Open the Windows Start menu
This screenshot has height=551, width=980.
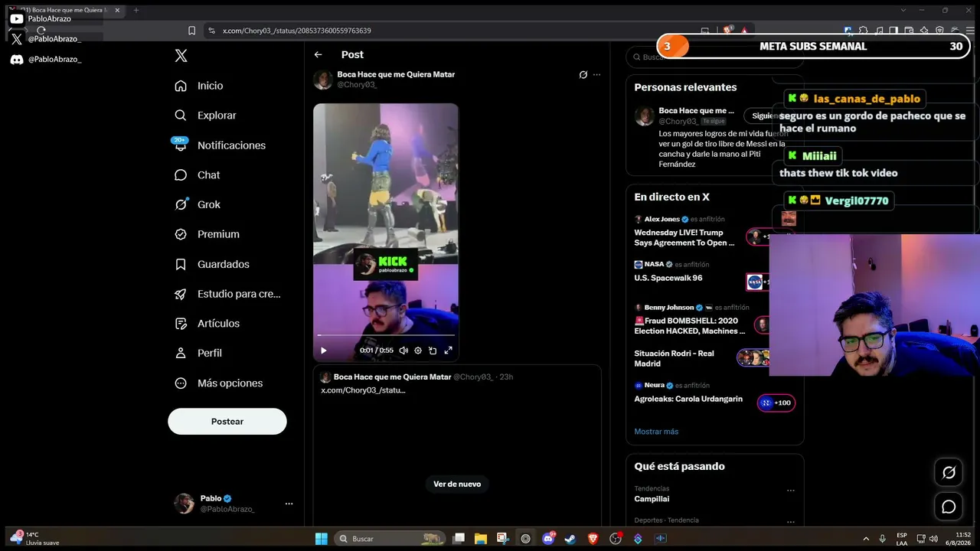click(321, 539)
